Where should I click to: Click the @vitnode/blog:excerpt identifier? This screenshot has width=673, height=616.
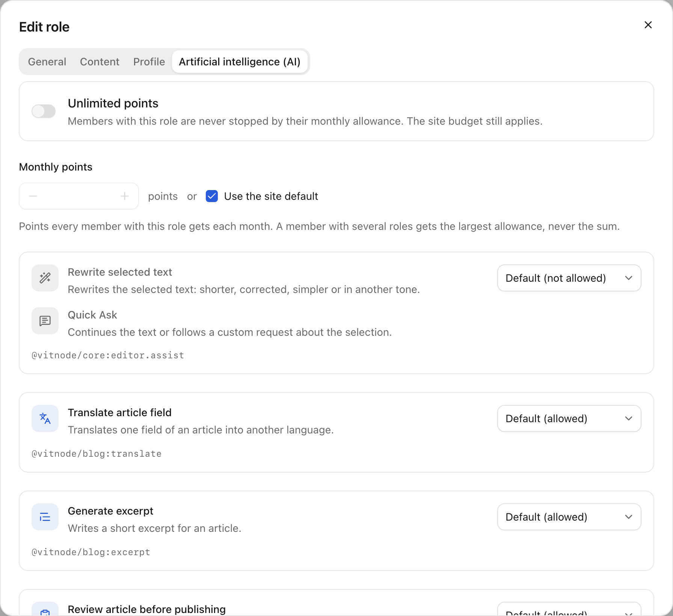coord(91,552)
